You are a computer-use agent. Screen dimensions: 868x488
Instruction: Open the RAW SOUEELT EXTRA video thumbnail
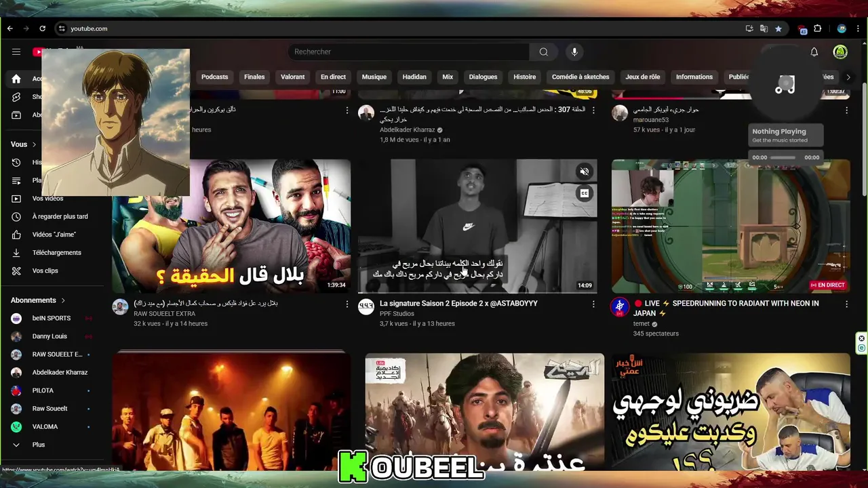[231, 226]
